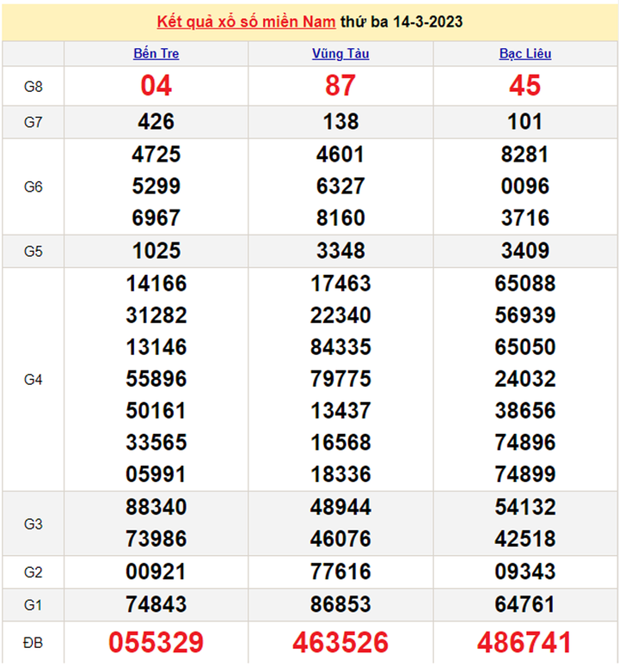
Task: Select the G4 row label
Action: [x=34, y=379]
